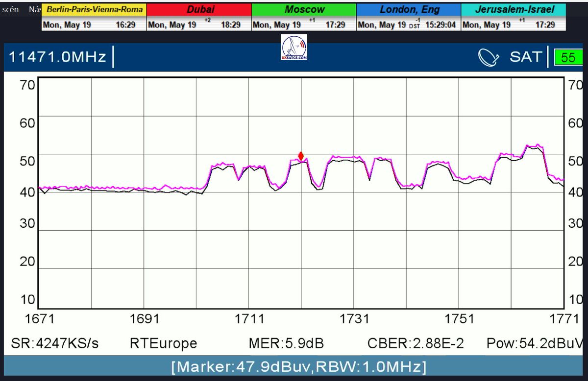Select the London, Eng clock header
Screen dimensions: 588x381
[408, 10]
